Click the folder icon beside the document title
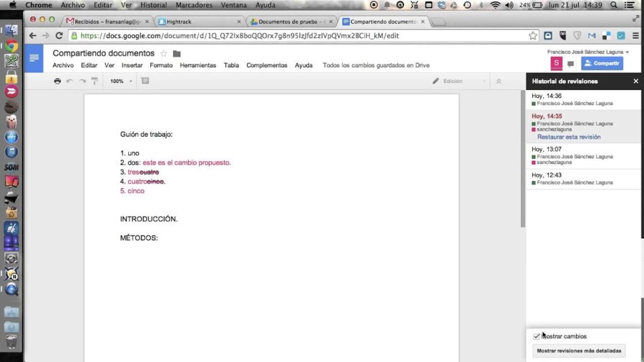The image size is (644, 362). (x=177, y=53)
